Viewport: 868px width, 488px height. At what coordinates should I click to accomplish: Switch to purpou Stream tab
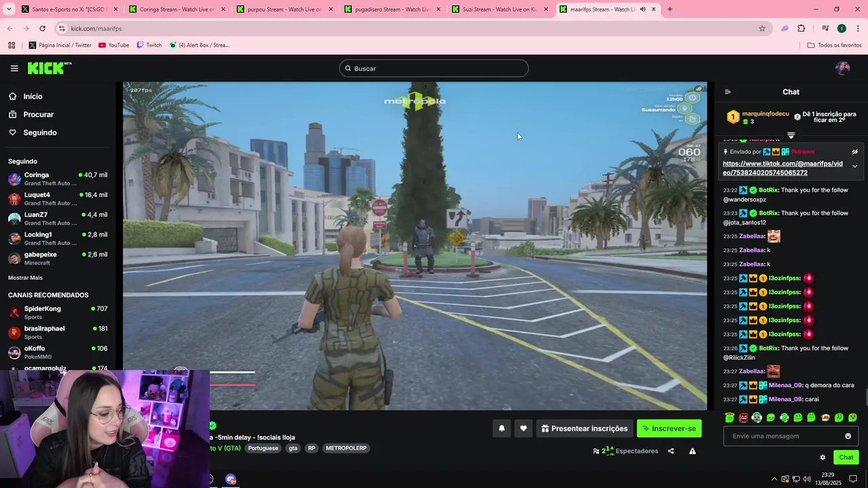coord(283,9)
